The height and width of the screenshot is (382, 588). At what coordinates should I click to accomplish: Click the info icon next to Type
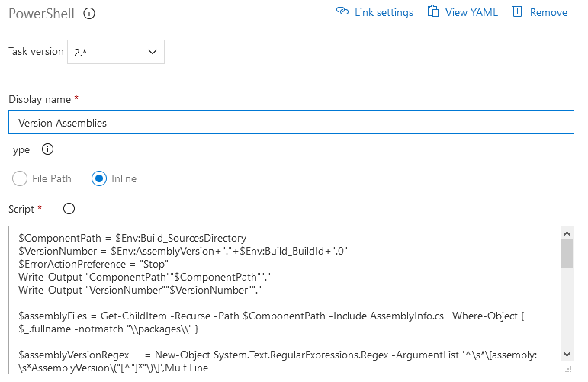pos(47,149)
